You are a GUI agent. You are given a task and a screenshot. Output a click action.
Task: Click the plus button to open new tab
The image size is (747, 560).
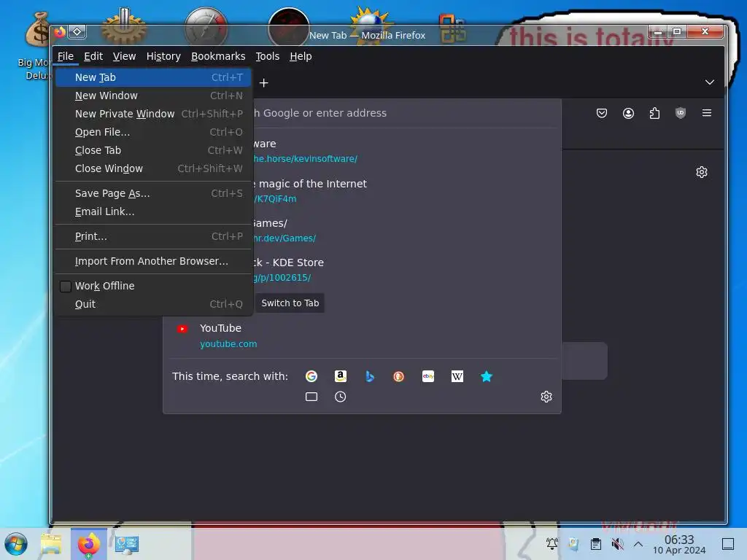tap(263, 83)
